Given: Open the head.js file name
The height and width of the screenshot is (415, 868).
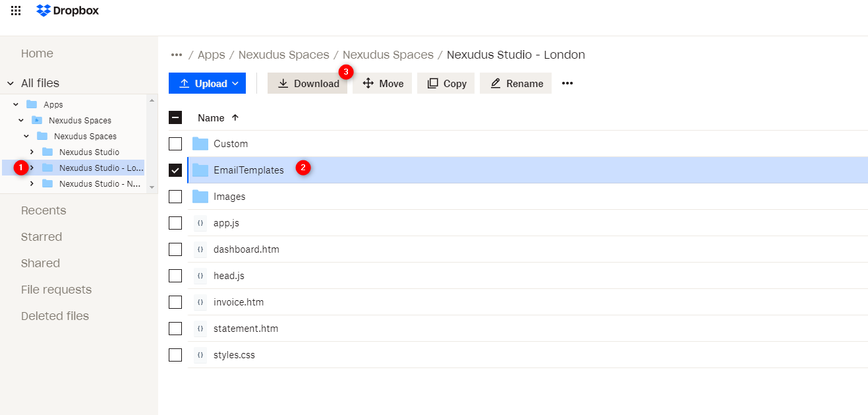Looking at the screenshot, I should click(229, 276).
